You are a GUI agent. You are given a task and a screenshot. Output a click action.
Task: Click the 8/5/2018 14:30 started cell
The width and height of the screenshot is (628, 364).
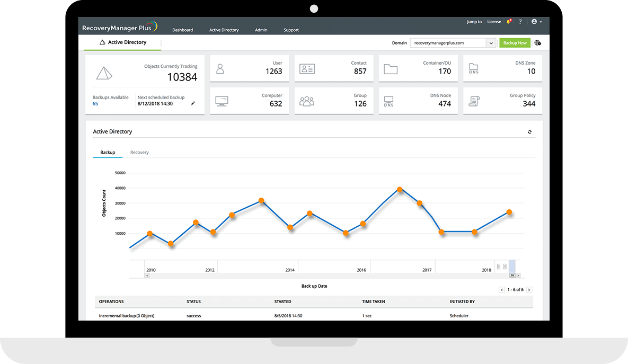tap(288, 316)
